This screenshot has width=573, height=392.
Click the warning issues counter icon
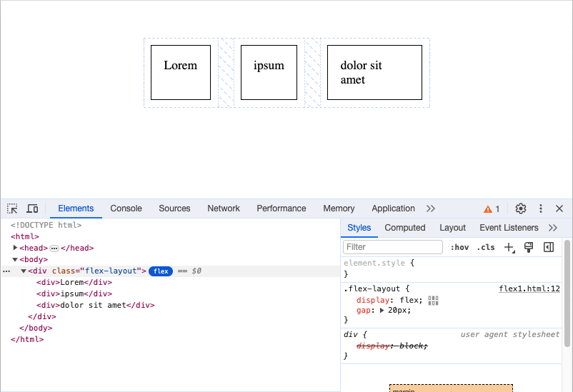pyautogui.click(x=492, y=209)
